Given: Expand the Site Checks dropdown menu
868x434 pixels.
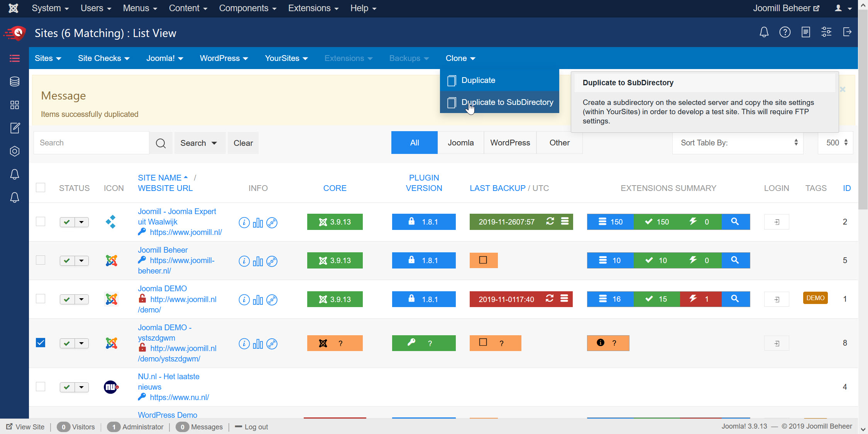Looking at the screenshot, I should coord(103,58).
